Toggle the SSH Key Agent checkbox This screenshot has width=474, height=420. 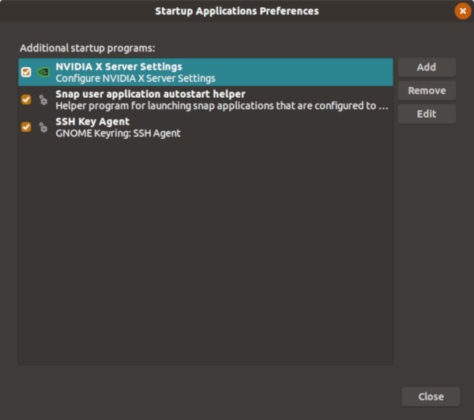(x=26, y=127)
